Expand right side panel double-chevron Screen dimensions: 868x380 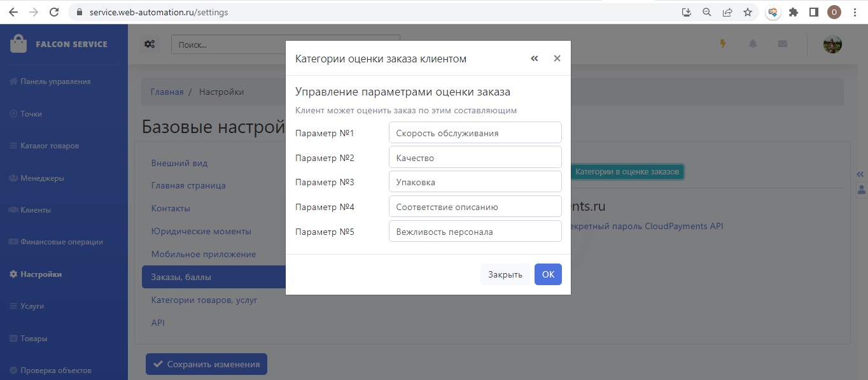pyautogui.click(x=860, y=174)
